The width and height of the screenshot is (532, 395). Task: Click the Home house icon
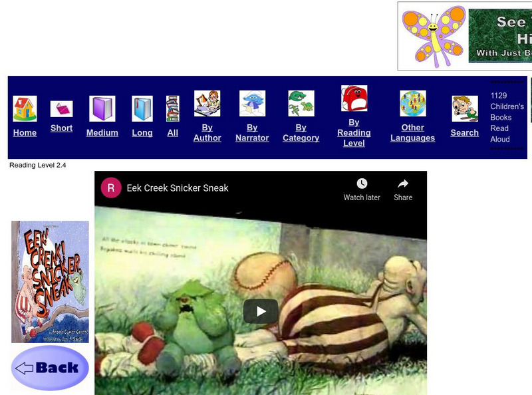point(25,105)
